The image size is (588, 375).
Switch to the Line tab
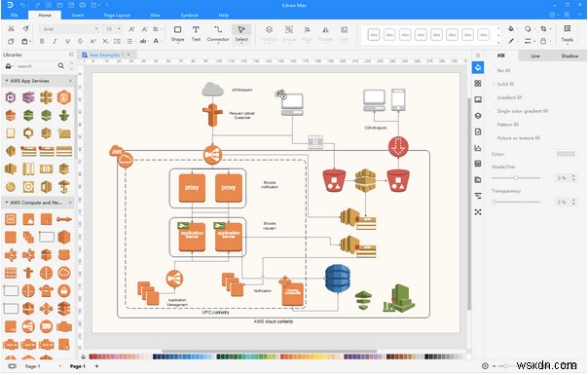pos(535,56)
